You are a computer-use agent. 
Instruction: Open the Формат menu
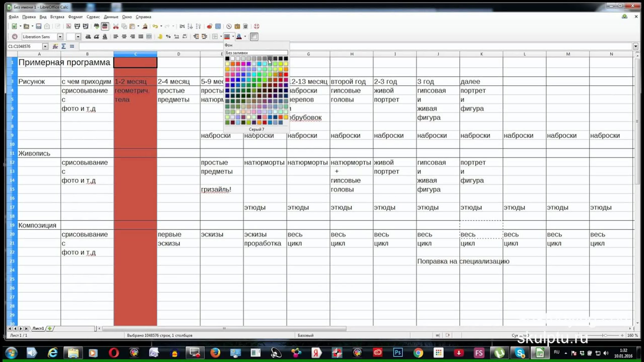tap(75, 17)
